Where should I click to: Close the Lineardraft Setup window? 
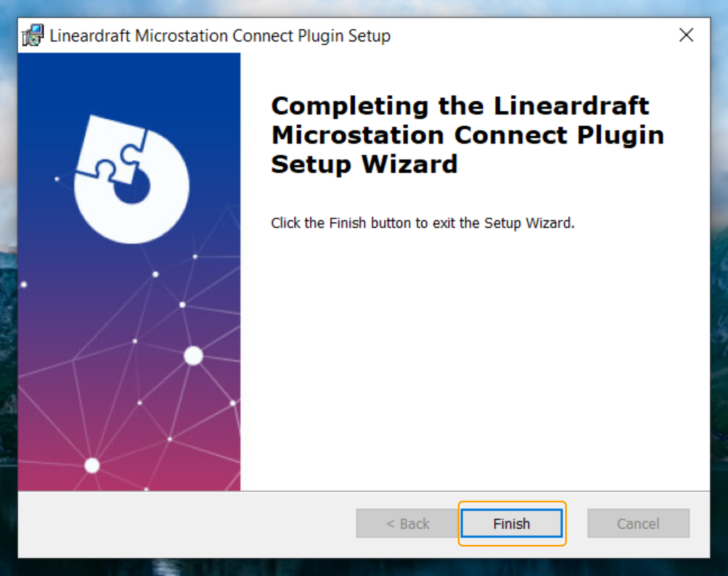(x=686, y=35)
